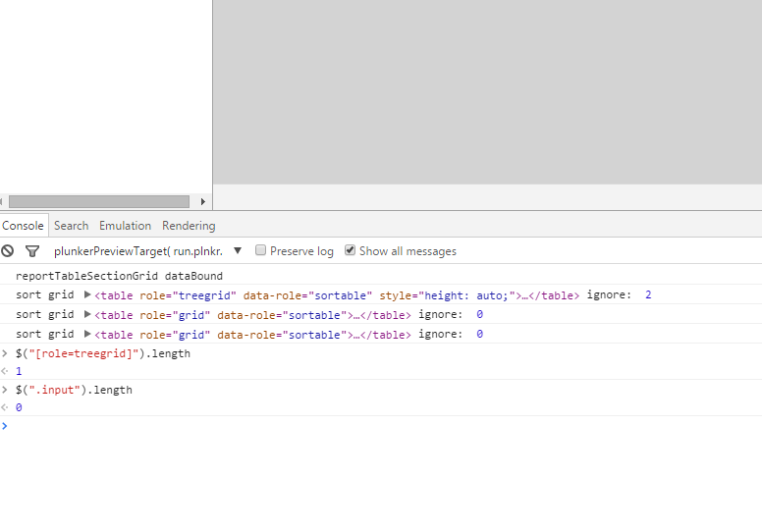Select the Emulation tab
762x532 pixels.
tap(125, 226)
